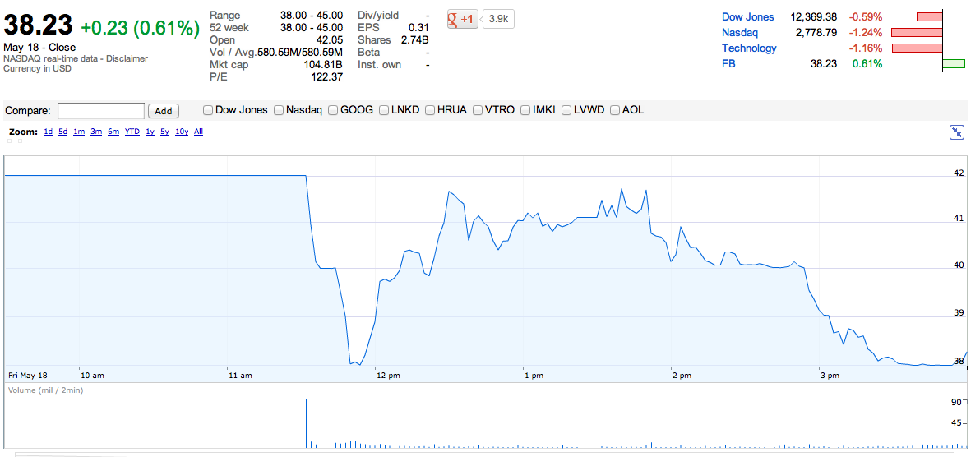Select the VTRO comparison checkbox
This screenshot has width=980, height=457.
pyautogui.click(x=478, y=110)
